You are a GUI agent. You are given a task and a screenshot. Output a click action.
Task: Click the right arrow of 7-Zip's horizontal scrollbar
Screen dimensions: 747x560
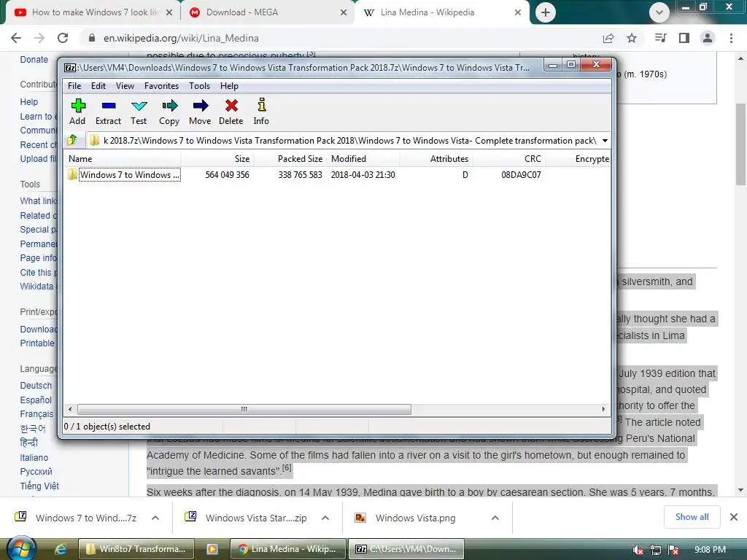[x=604, y=410]
